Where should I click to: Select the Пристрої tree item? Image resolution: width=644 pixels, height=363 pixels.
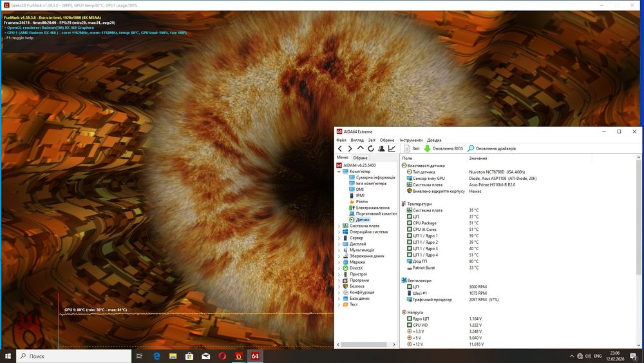tap(358, 274)
